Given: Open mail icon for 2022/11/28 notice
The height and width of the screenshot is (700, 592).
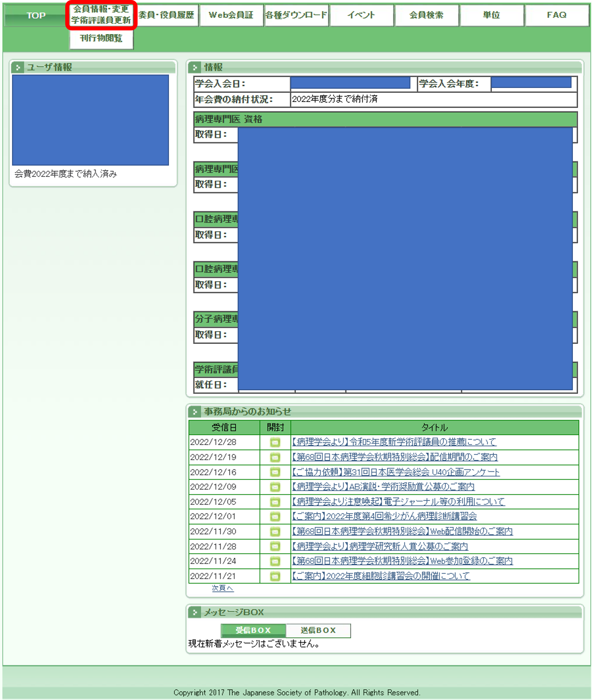Looking at the screenshot, I should coord(275,547).
